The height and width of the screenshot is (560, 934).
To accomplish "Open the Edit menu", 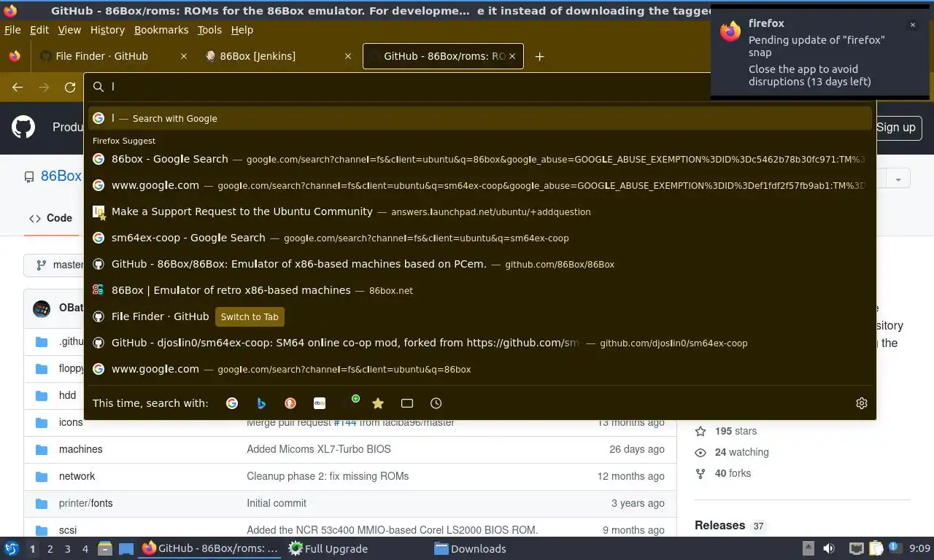I will (x=39, y=30).
